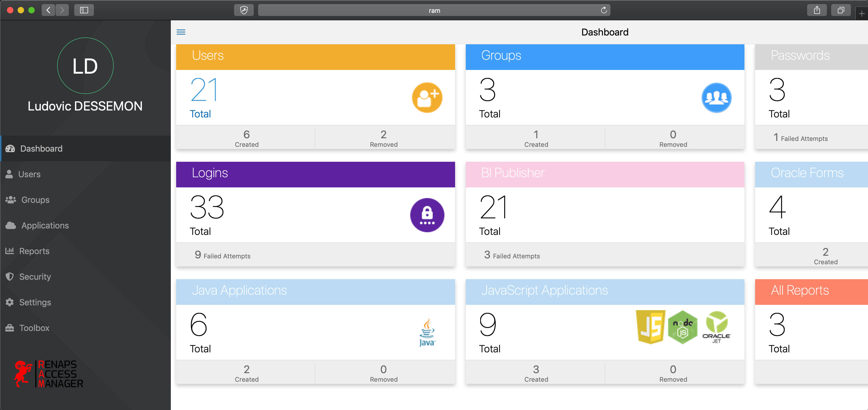Click the name Ludovic DESSEMON
The image size is (868, 410).
[x=85, y=106]
